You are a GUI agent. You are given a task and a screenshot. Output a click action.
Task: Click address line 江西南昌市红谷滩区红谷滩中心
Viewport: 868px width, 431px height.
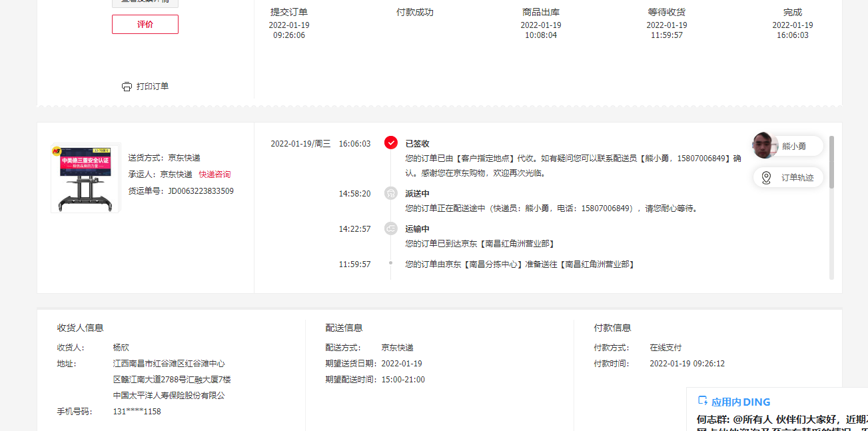point(169,364)
